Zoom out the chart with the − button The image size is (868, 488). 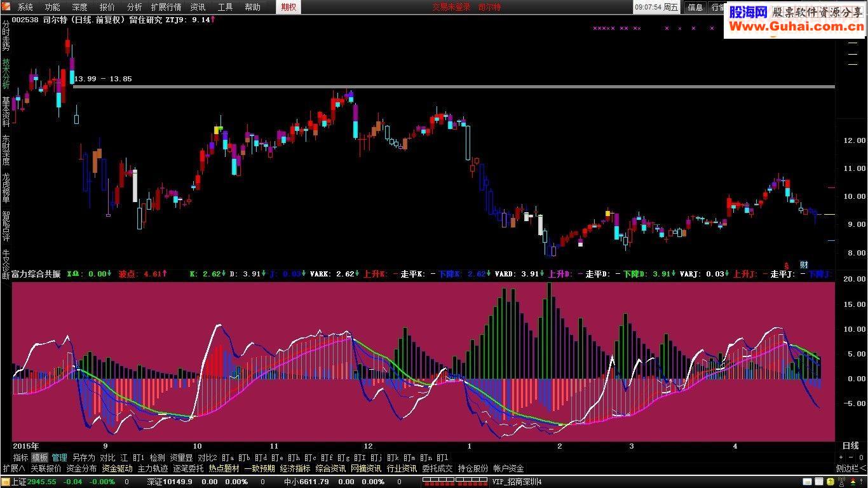point(850,457)
